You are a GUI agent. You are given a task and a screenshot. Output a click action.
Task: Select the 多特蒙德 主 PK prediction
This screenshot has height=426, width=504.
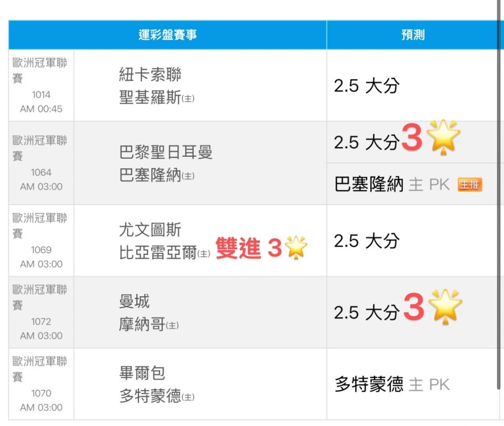392,385
